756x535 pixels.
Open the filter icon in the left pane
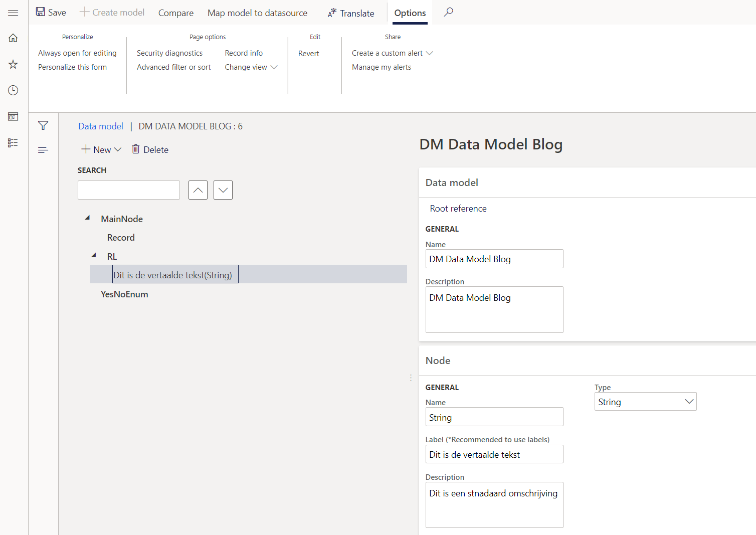pos(43,125)
